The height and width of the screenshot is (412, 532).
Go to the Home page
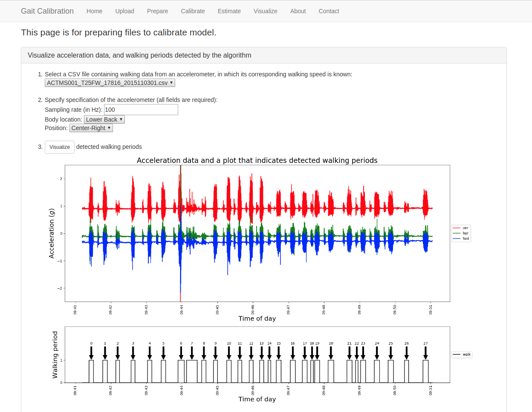pyautogui.click(x=94, y=11)
